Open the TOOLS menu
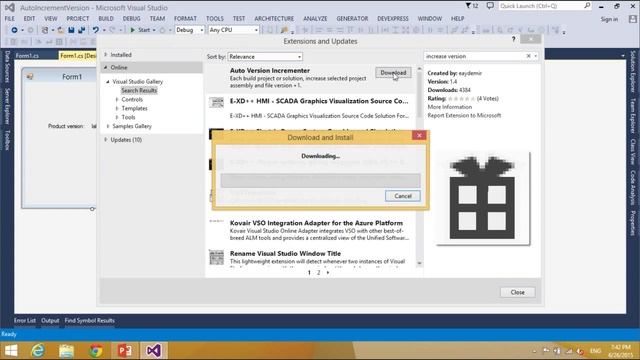This screenshot has height=360, width=640. point(215,19)
